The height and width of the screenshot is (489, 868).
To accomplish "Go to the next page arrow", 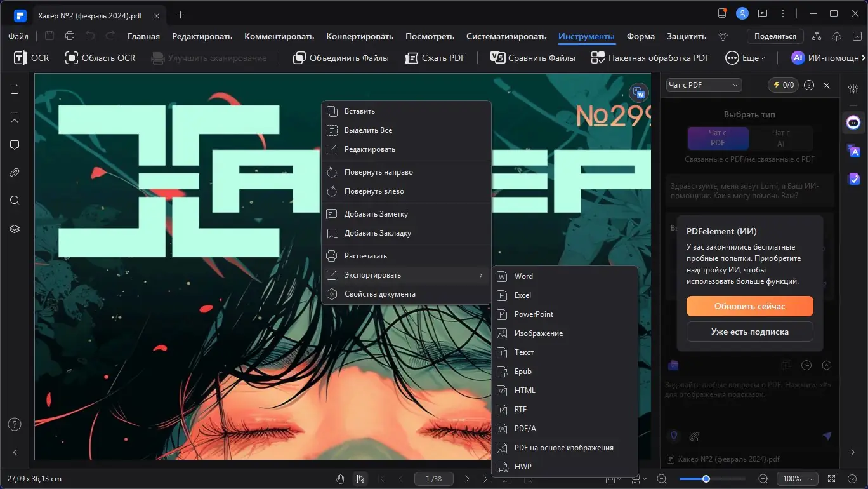I will (x=467, y=479).
